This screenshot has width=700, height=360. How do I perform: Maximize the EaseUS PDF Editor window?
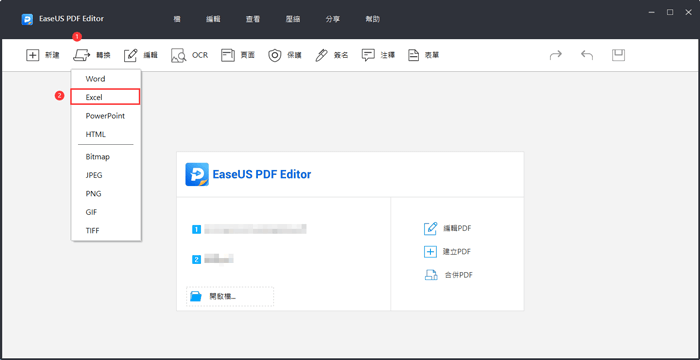(670, 13)
